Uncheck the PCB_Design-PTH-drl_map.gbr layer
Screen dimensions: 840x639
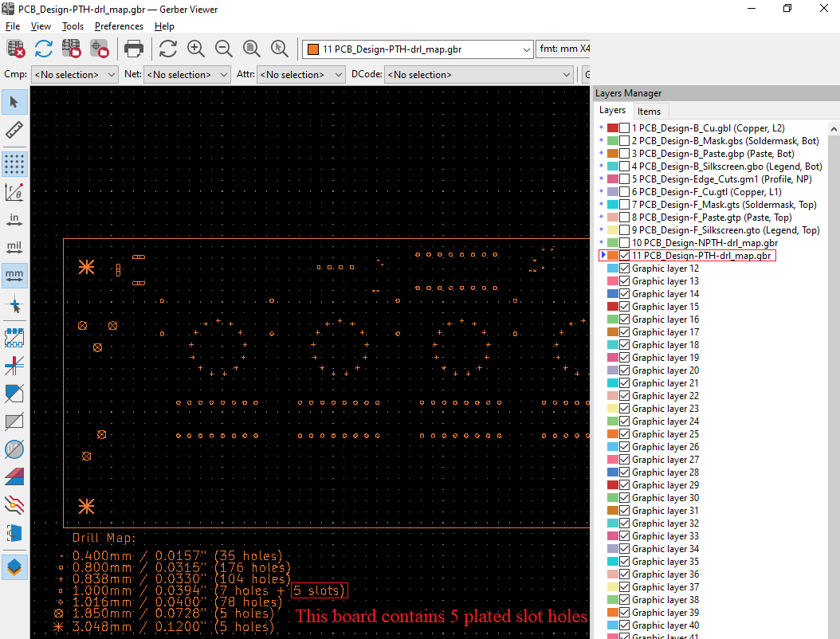click(x=625, y=256)
